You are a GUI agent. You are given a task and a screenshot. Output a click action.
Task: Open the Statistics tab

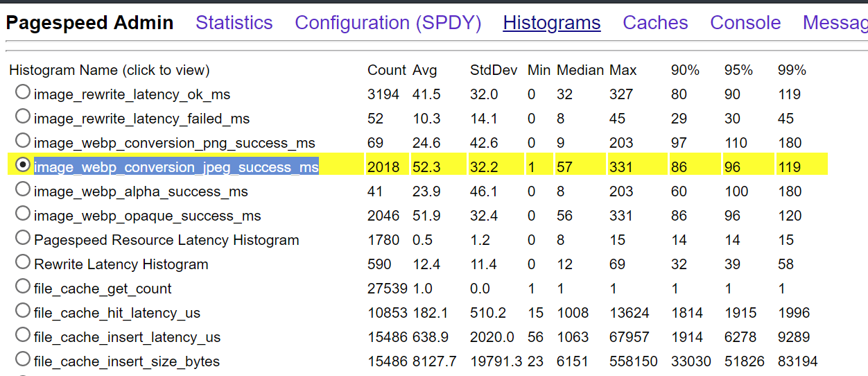[x=234, y=23]
